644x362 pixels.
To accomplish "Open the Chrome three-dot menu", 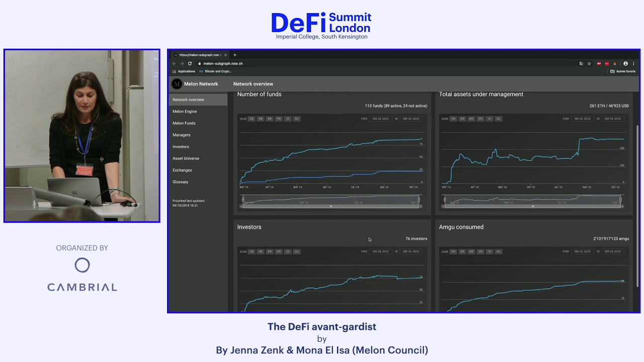I will (x=633, y=64).
